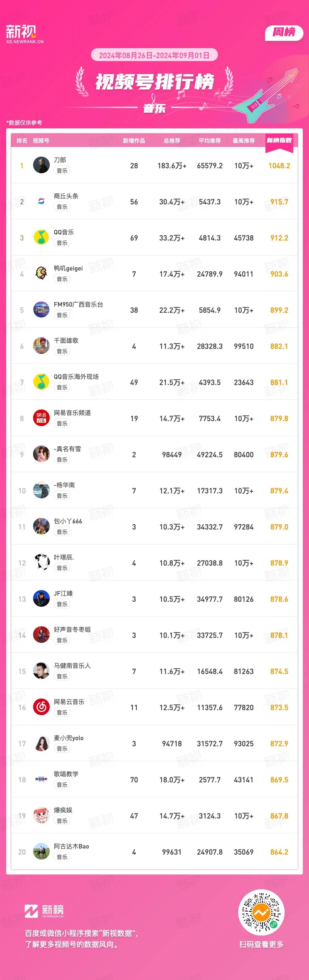
Task: Click the 商丘头条 avatar icon
Action: tap(41, 201)
